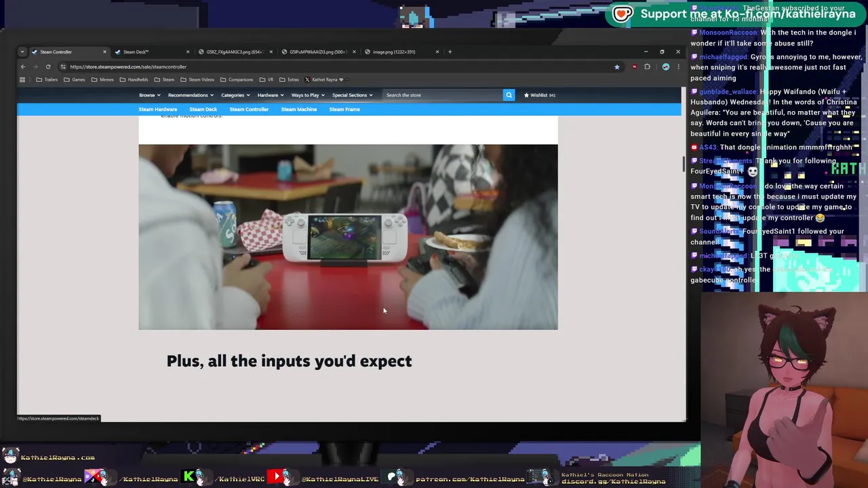This screenshot has height=488, width=868.
Task: Open the Handhelds bookmark folder
Action: click(134, 79)
